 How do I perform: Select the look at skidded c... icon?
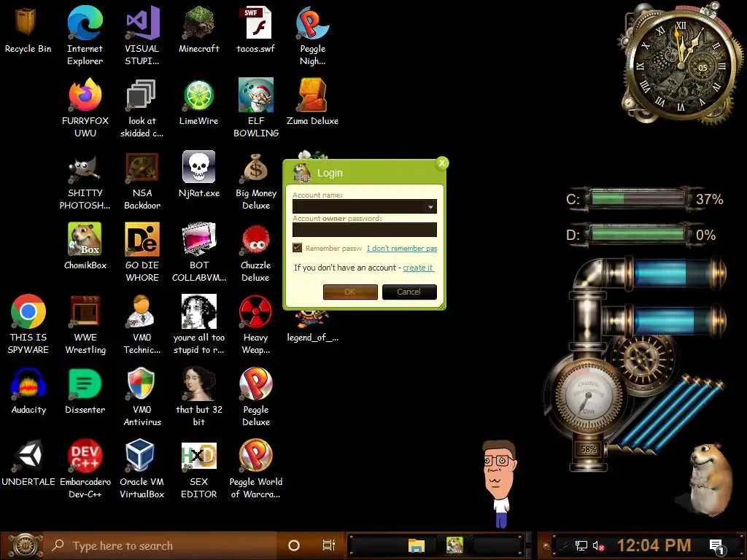(142, 94)
